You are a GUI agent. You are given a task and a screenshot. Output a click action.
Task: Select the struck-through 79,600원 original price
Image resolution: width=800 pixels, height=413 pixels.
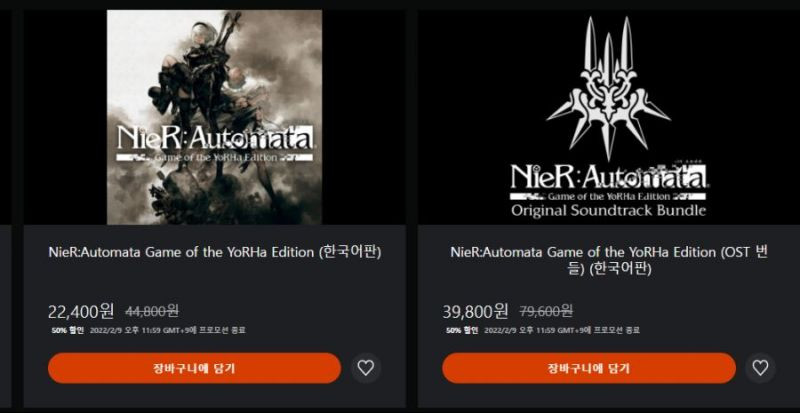tap(546, 310)
